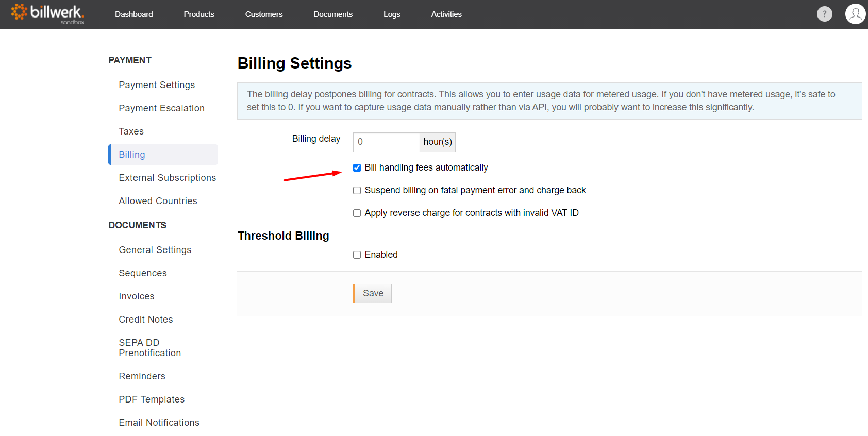Open Credit Notes settings
The height and width of the screenshot is (436, 868).
point(146,320)
